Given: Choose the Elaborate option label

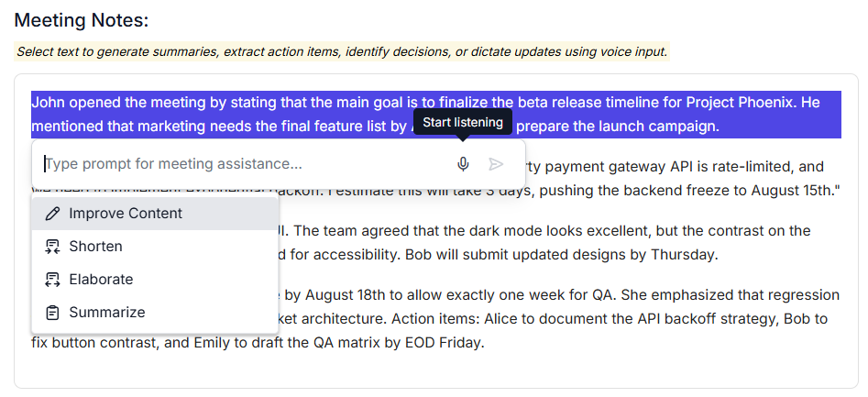Looking at the screenshot, I should tap(102, 280).
